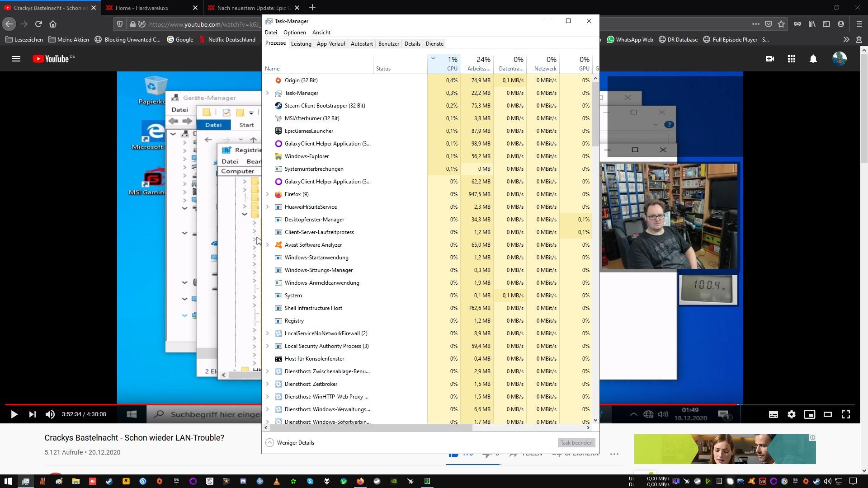Select the Origin (32 Bit) process row

(427, 80)
